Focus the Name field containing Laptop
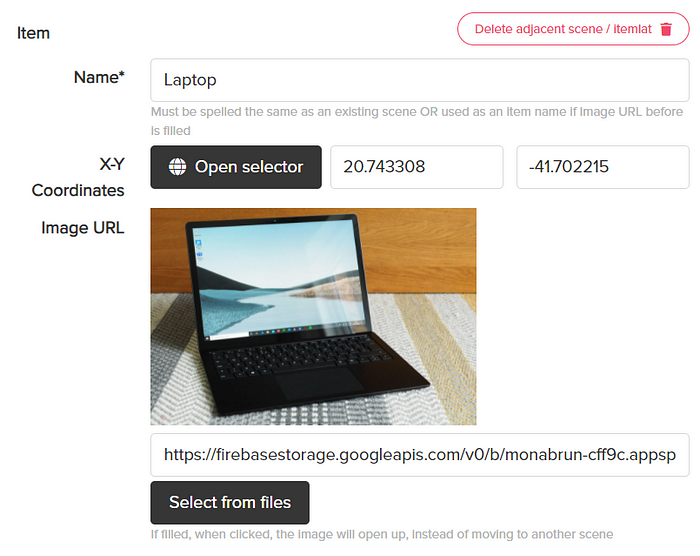 (x=420, y=80)
